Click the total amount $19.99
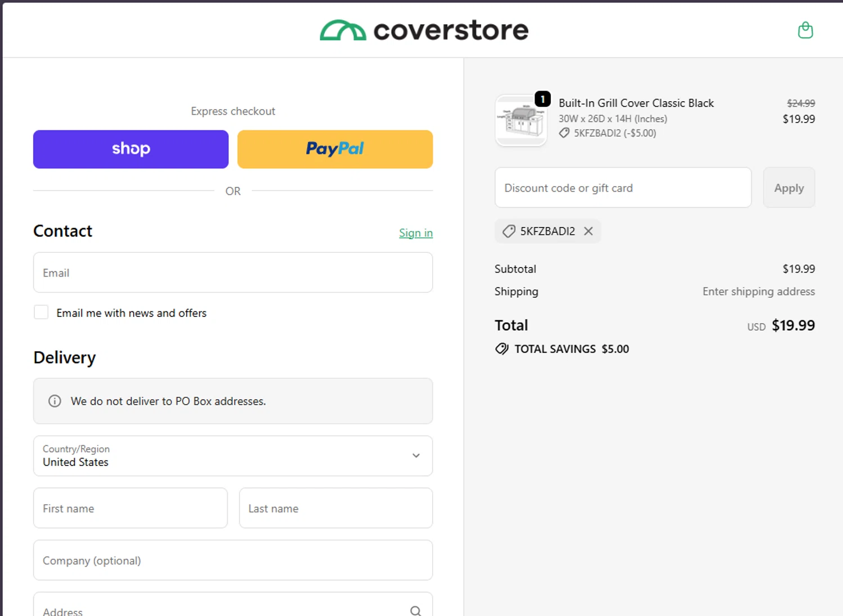The height and width of the screenshot is (616, 843). (x=794, y=325)
